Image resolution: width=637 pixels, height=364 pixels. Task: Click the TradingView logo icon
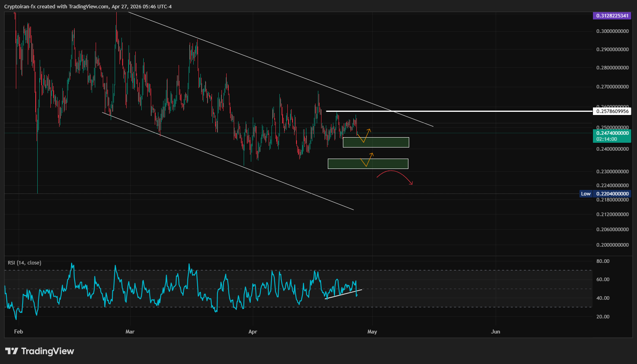click(x=12, y=351)
